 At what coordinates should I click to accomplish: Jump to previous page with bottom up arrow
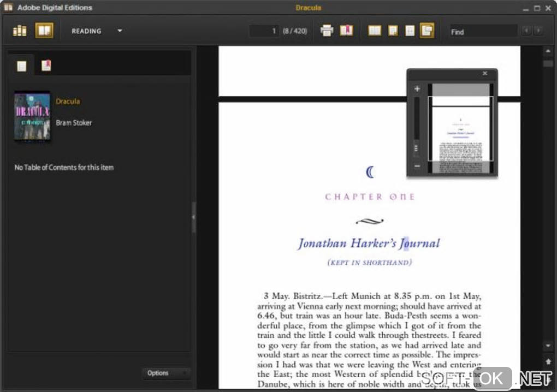click(x=548, y=361)
